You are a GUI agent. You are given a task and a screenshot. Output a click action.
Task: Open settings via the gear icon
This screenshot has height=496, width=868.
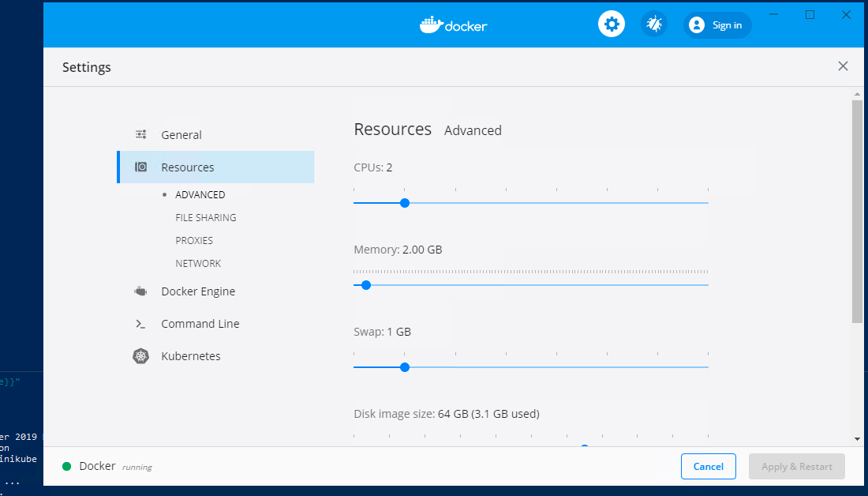pos(611,24)
